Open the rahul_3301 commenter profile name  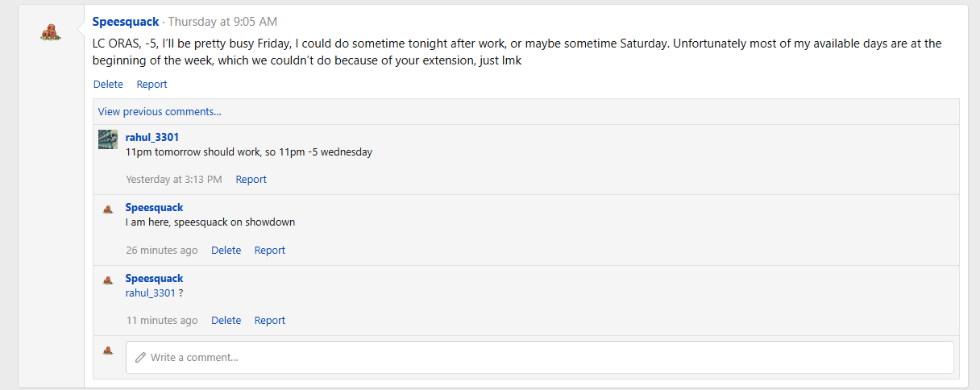(152, 137)
